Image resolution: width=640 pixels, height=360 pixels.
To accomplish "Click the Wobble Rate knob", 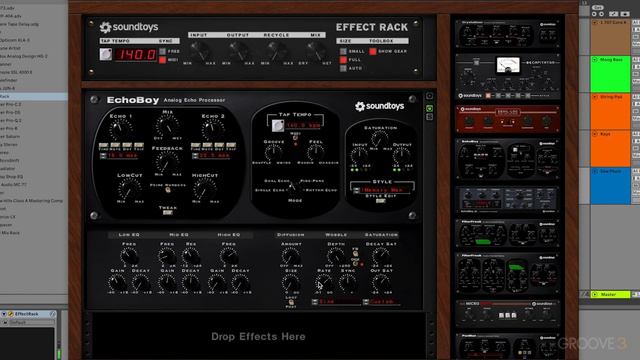I will (x=324, y=283).
